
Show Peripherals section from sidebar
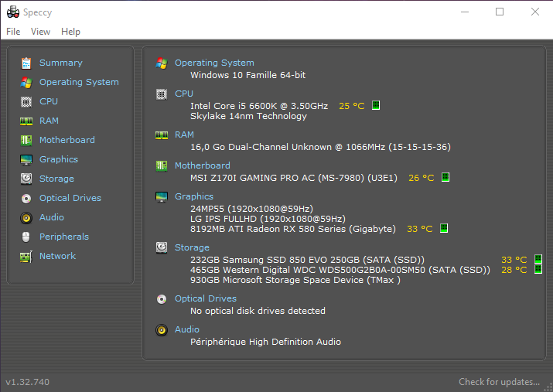(64, 237)
